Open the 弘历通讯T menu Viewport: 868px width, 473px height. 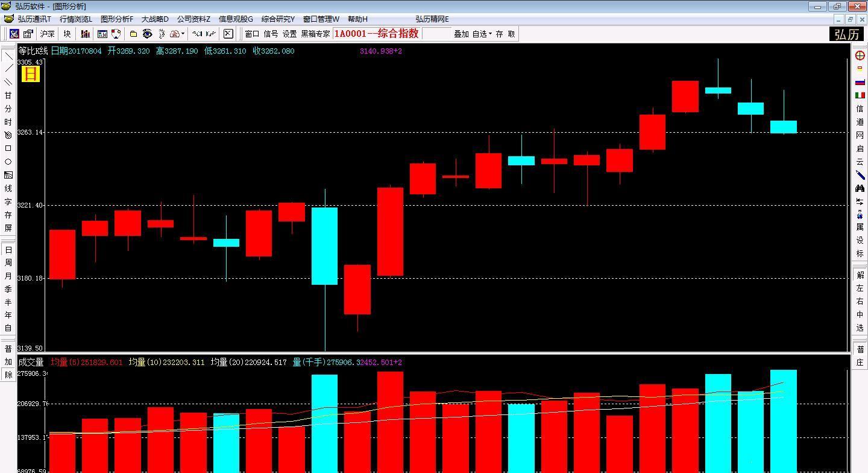click(34, 19)
